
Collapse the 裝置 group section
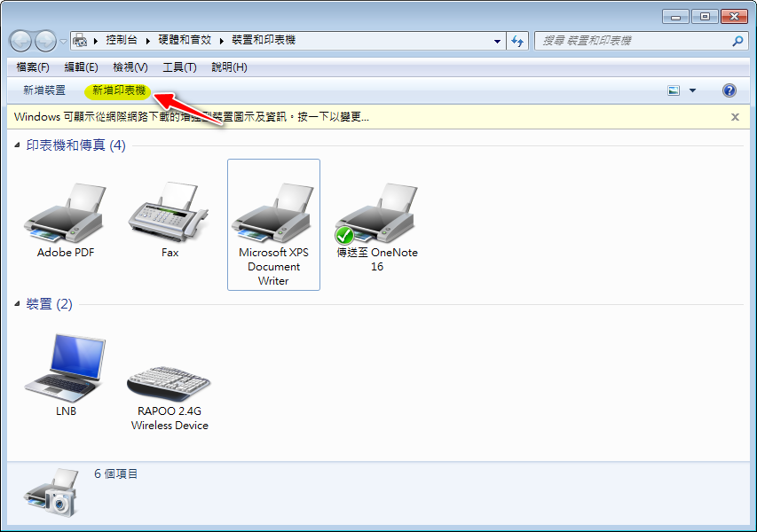click(x=19, y=304)
